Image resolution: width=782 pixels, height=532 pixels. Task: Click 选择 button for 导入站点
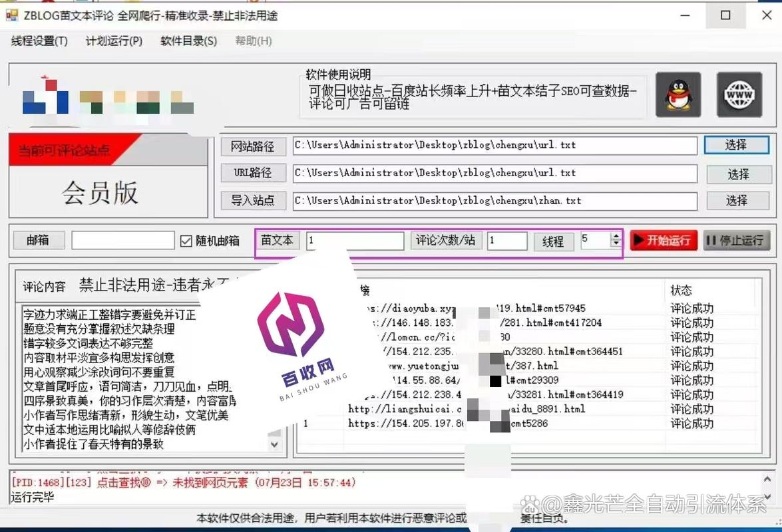coord(736,200)
